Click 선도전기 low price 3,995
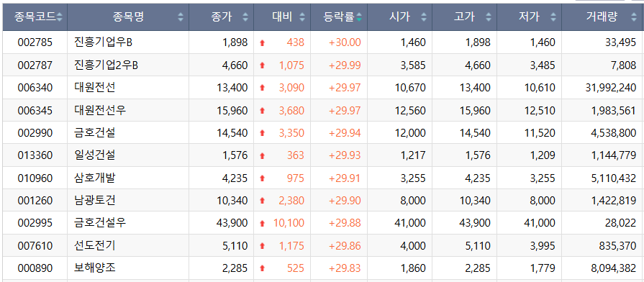 pyautogui.click(x=543, y=245)
